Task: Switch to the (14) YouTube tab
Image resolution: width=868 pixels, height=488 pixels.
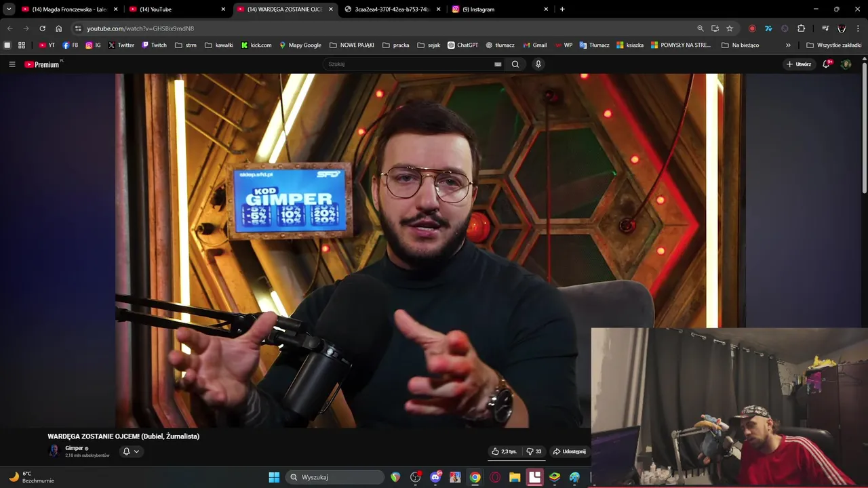Action: [178, 9]
